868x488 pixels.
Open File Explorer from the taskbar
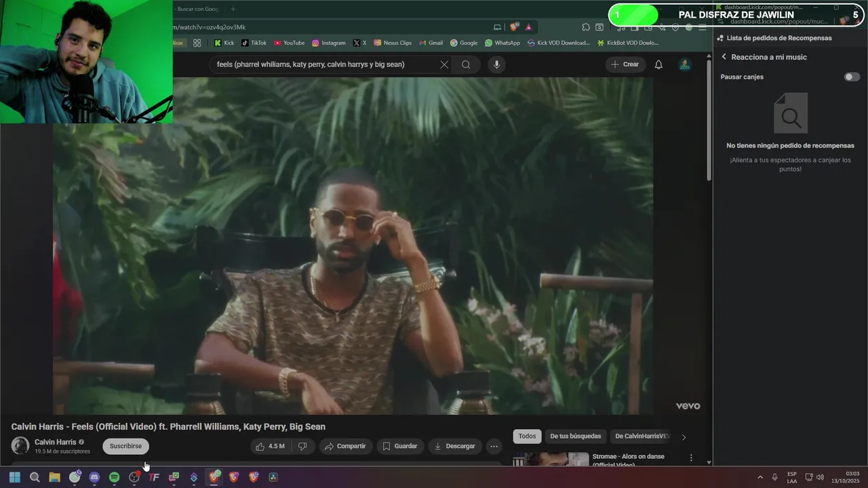(x=55, y=477)
